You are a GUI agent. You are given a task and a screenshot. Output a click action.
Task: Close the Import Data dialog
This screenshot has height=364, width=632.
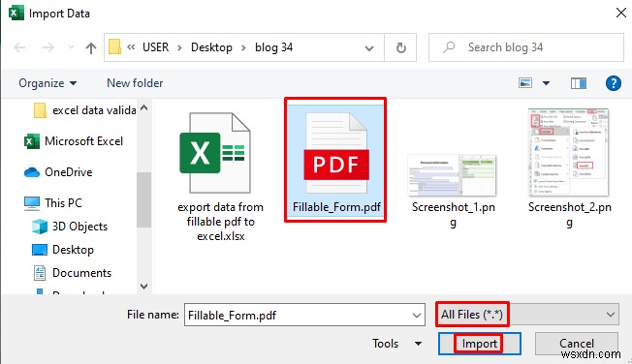621,13
